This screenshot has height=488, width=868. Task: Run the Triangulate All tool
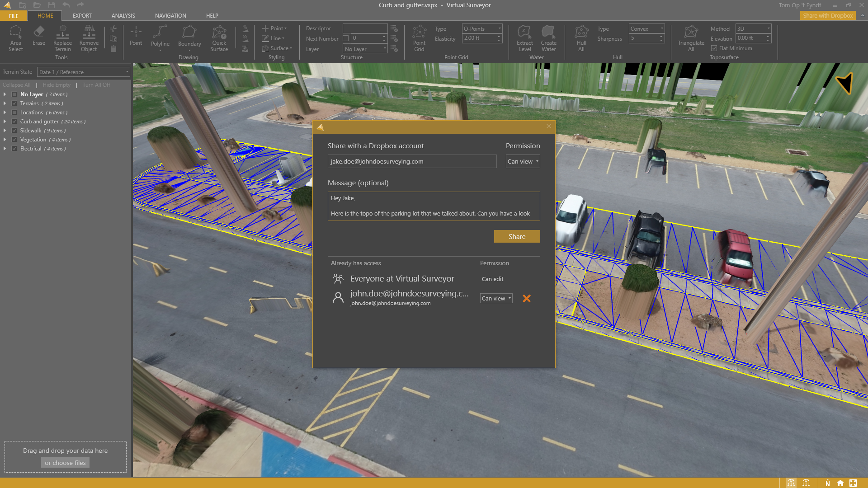pyautogui.click(x=691, y=38)
